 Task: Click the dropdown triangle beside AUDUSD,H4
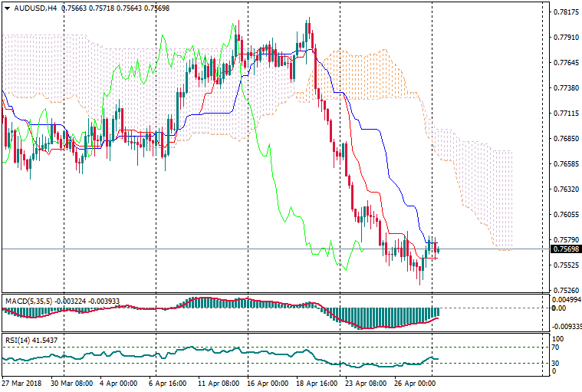[6, 8]
